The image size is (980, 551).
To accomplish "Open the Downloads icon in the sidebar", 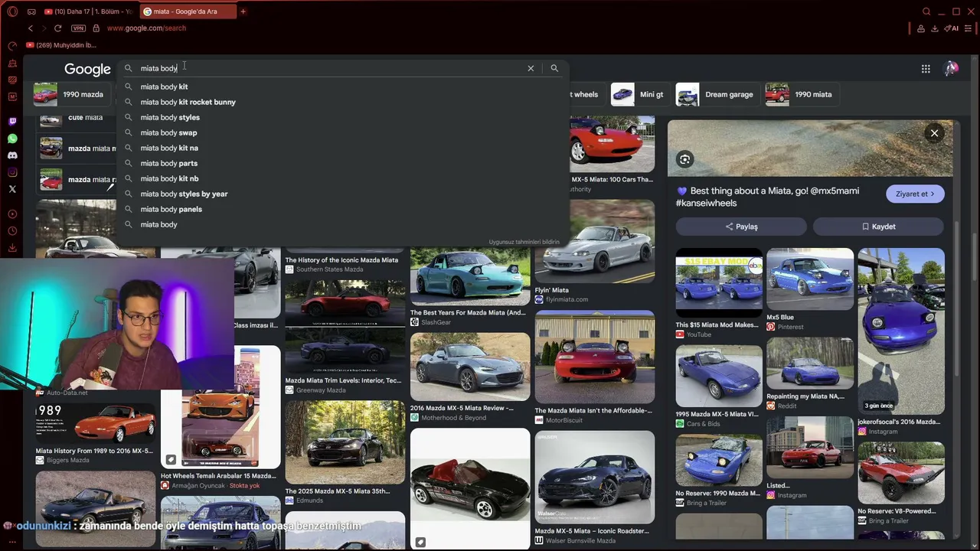I will 12,248.
